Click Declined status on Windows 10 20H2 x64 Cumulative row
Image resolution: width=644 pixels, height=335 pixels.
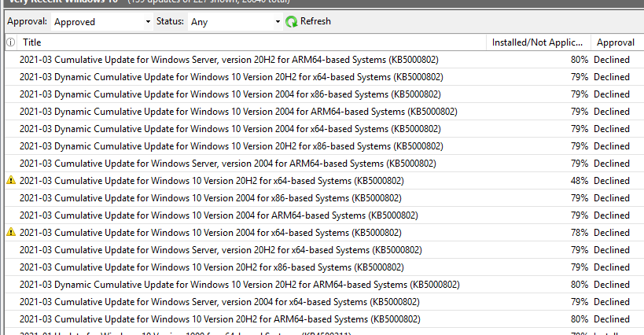[x=612, y=181]
